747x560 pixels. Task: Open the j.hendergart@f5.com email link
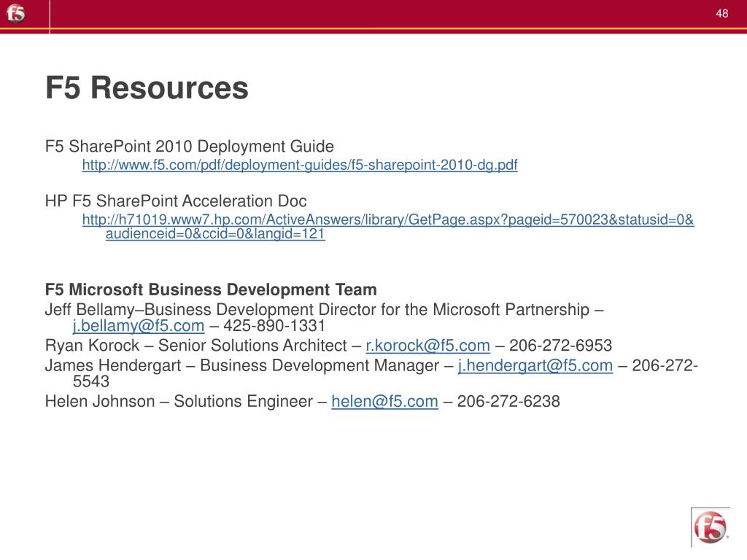[535, 365]
